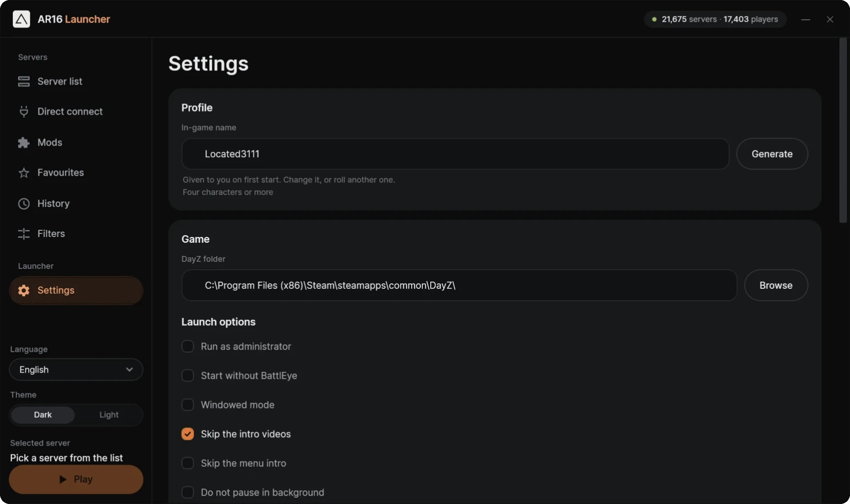This screenshot has height=504, width=850.
Task: Open the Mods section
Action: 76,142
